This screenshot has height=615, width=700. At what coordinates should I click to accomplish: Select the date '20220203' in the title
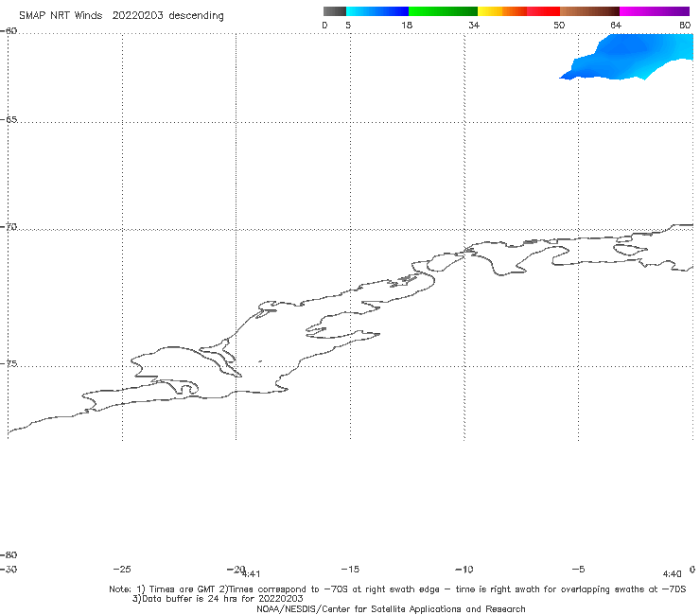pos(137,15)
